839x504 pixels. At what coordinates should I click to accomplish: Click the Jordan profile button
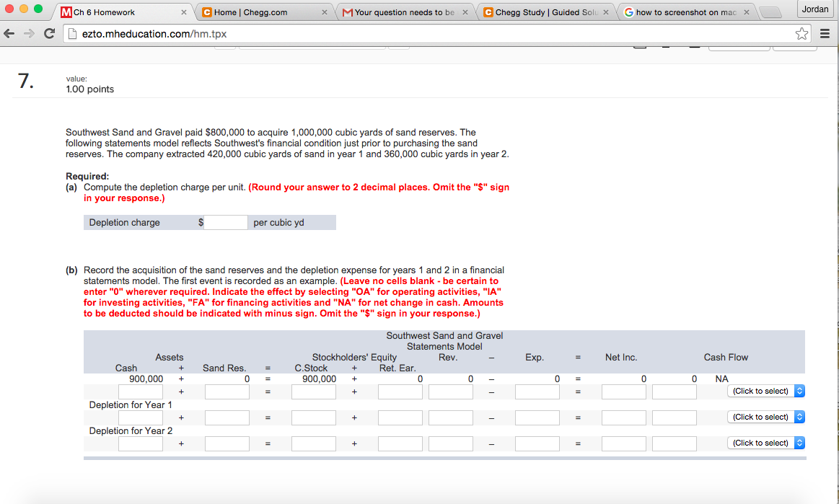(x=815, y=9)
